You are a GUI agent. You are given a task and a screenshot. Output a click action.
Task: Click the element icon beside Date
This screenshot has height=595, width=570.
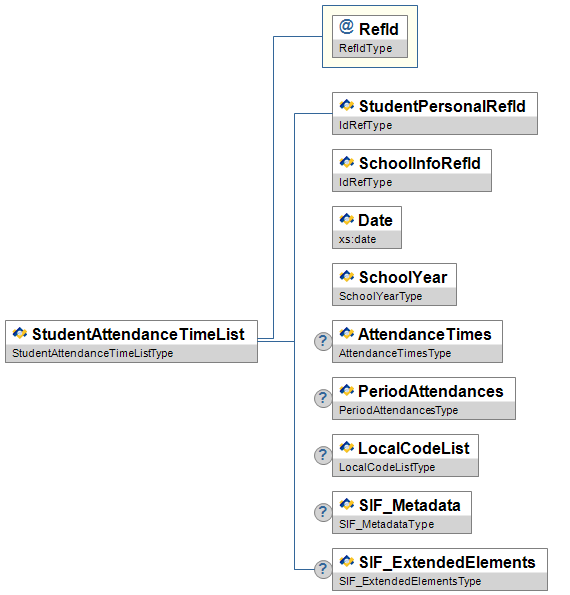coord(346,219)
